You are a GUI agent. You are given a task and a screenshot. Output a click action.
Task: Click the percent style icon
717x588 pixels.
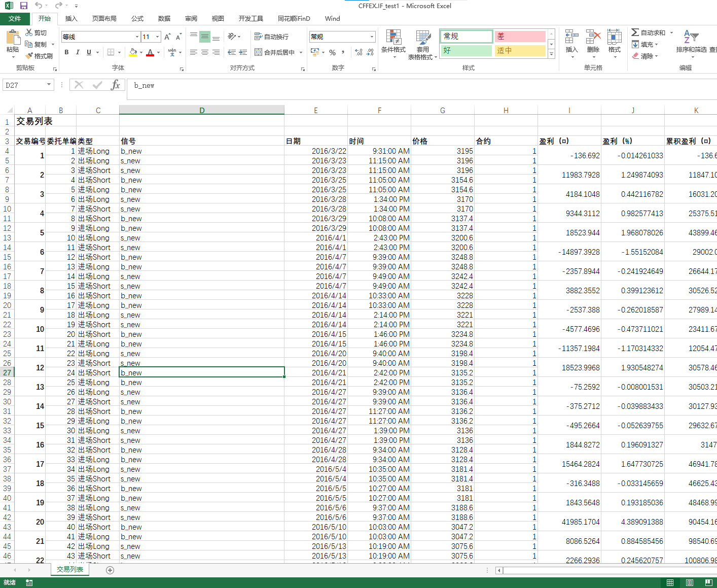pyautogui.click(x=332, y=52)
